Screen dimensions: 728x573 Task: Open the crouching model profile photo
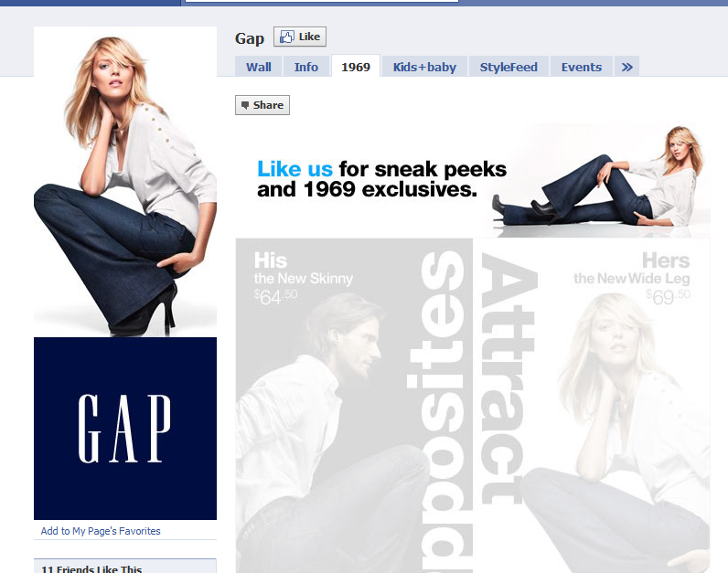click(x=125, y=183)
